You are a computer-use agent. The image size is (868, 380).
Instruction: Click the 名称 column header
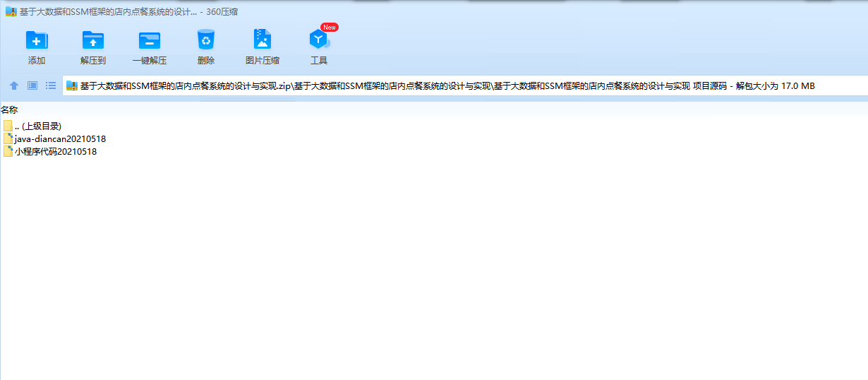[x=9, y=109]
